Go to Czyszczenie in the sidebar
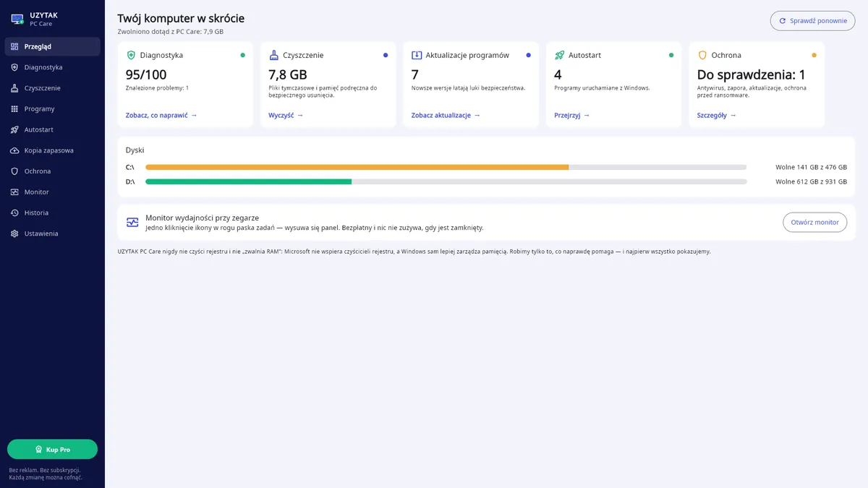Screen dimensions: 868x488 [x=52, y=88]
